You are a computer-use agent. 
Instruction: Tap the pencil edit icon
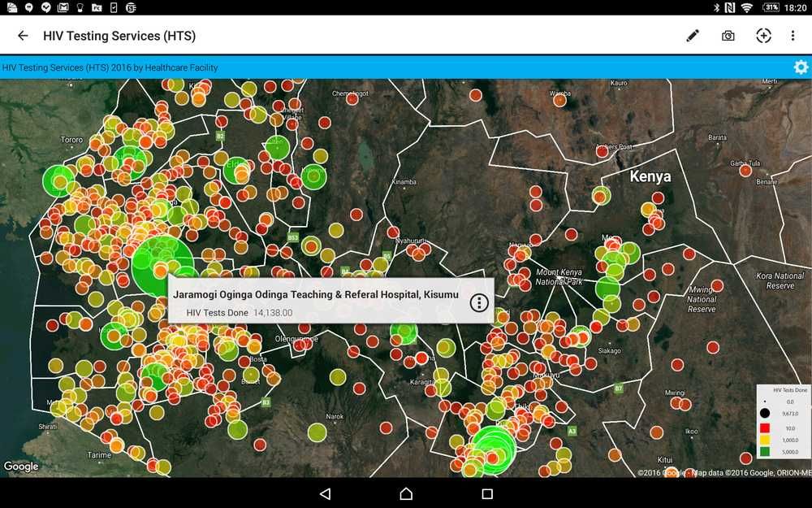(693, 36)
